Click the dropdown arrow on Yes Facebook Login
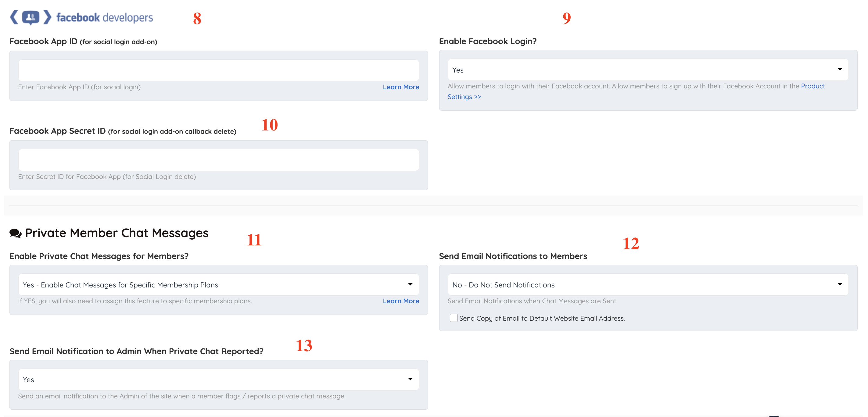This screenshot has width=868, height=417. tap(840, 69)
